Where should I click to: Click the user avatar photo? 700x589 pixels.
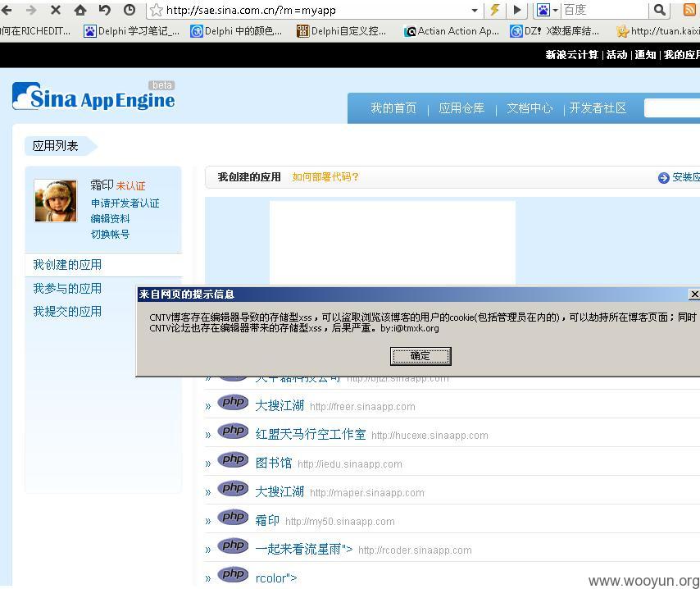coord(56,201)
